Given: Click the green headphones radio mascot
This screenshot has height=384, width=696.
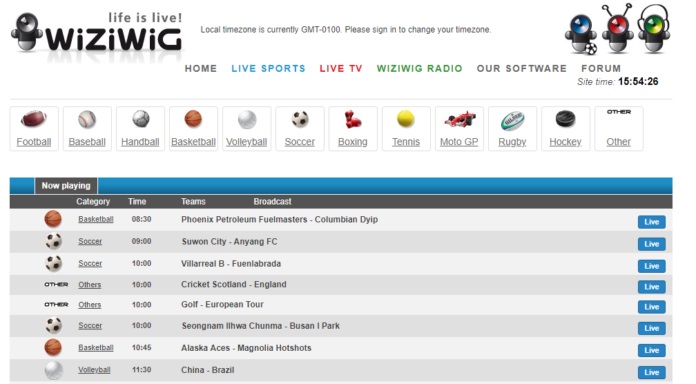Looking at the screenshot, I should [653, 28].
